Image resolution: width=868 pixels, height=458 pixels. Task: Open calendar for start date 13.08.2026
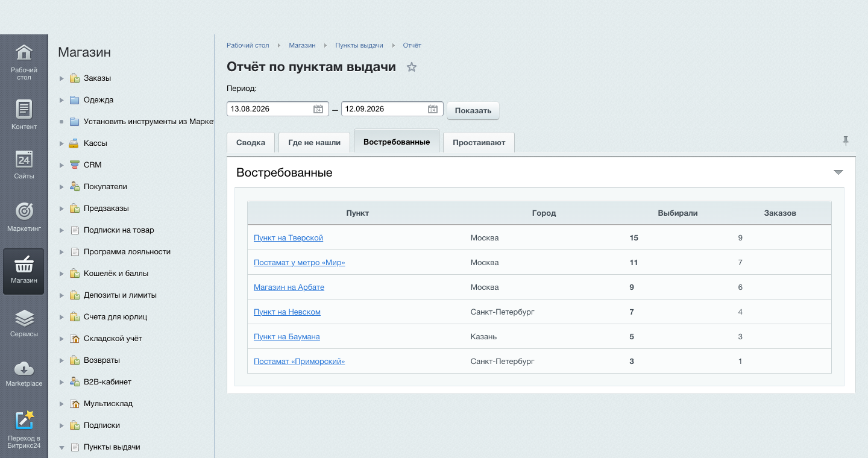coord(318,109)
